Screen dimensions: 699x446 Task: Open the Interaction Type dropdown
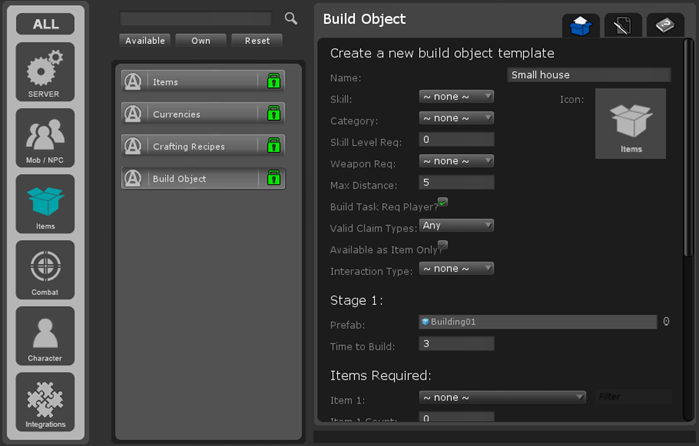coord(456,268)
